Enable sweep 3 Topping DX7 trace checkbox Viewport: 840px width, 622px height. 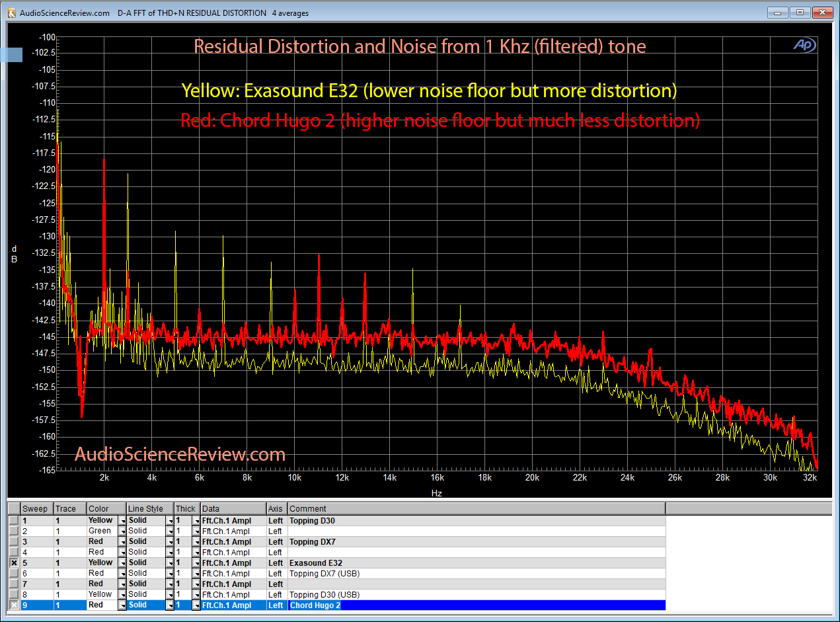[x=14, y=541]
